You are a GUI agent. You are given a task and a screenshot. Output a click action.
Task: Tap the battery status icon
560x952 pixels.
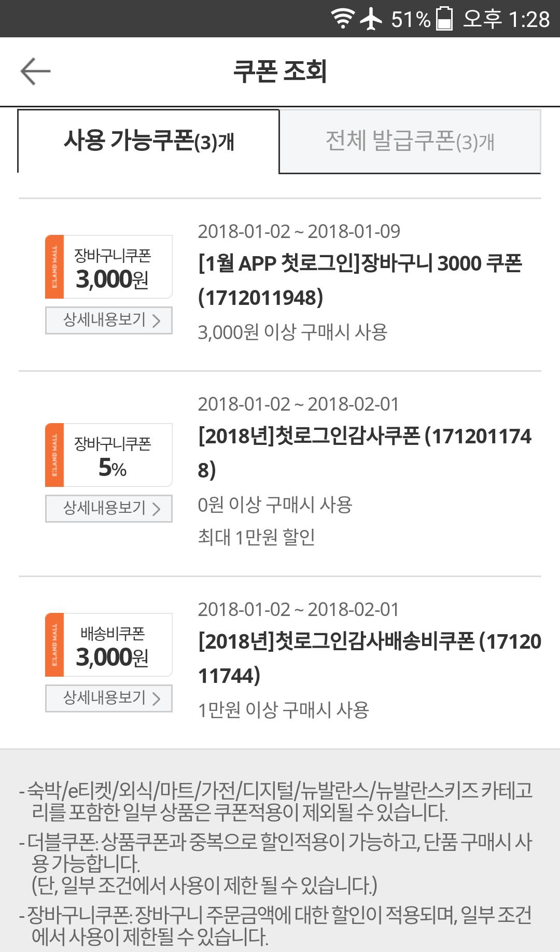click(x=444, y=19)
